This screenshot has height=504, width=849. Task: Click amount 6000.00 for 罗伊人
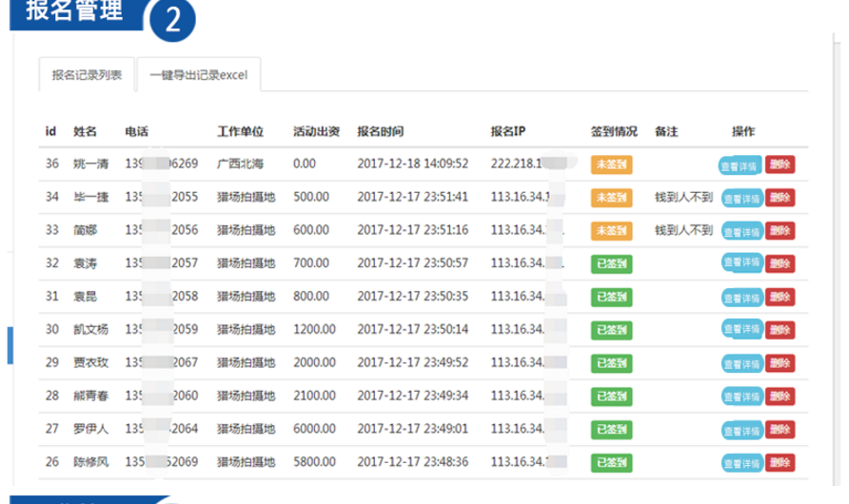pyautogui.click(x=315, y=429)
